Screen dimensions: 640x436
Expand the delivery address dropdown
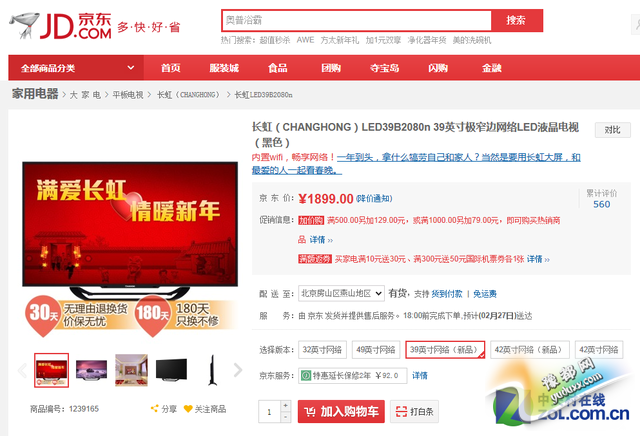tap(341, 293)
